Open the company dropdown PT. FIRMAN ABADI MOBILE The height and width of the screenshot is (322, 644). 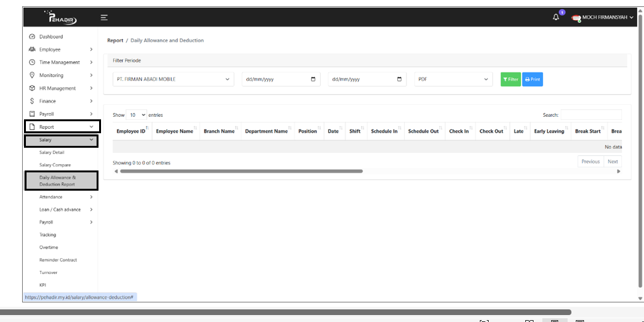point(174,80)
